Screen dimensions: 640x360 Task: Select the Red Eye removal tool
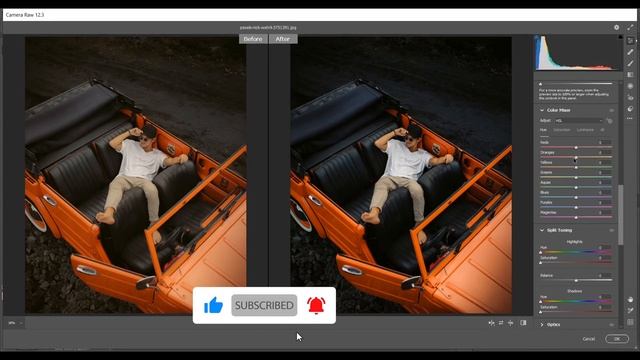pos(630,98)
